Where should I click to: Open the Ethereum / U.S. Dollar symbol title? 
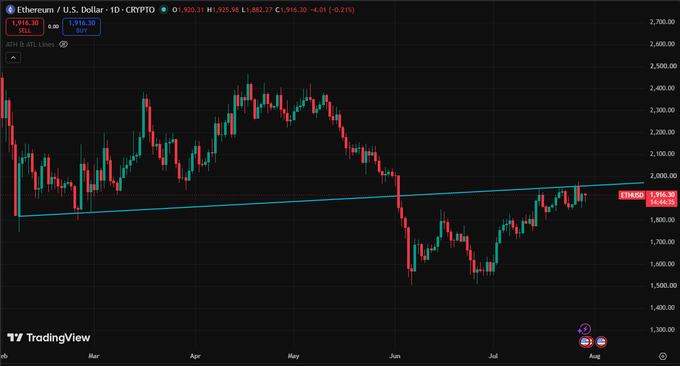click(x=86, y=10)
